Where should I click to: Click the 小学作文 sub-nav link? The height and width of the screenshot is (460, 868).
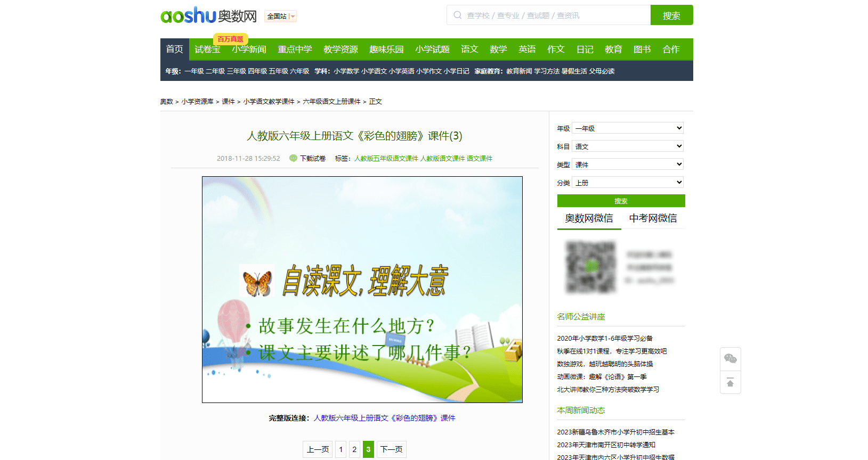(429, 71)
